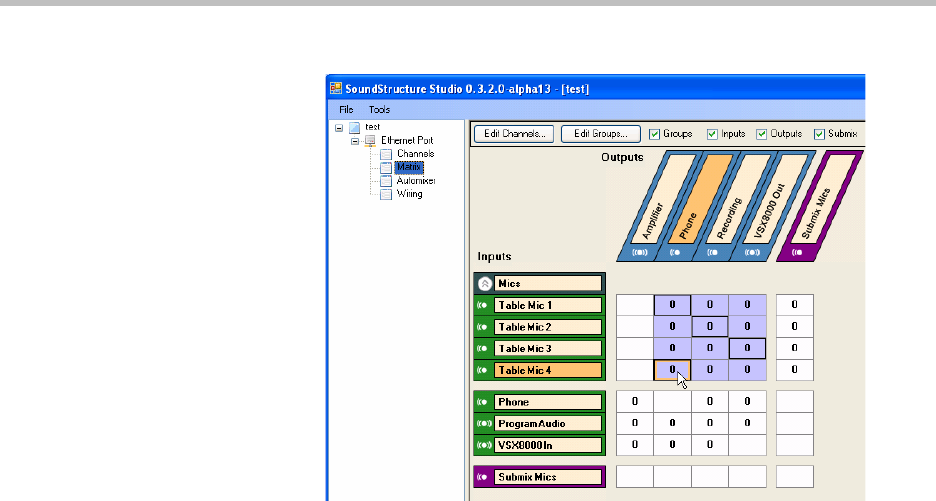This screenshot has height=501, width=936.
Task: Click the speaker icon beside Phone input
Action: [482, 402]
